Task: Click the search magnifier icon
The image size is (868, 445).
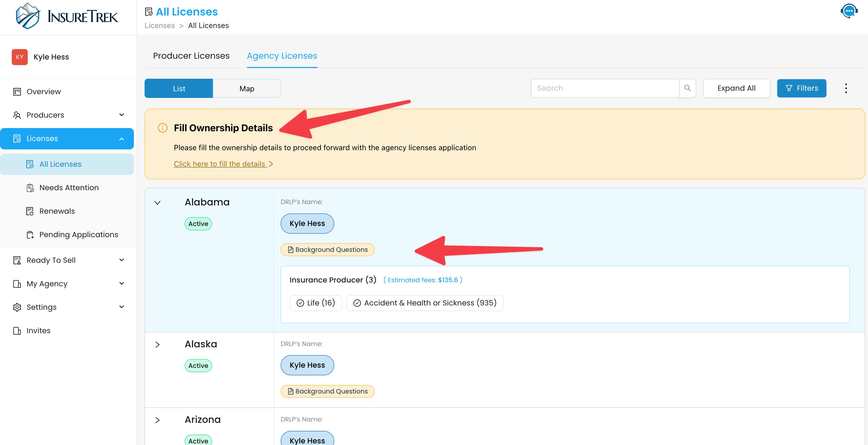Action: pos(687,88)
